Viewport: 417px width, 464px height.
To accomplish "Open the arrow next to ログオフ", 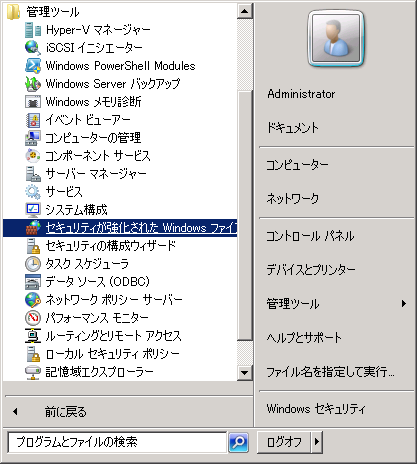I will click(x=317, y=442).
